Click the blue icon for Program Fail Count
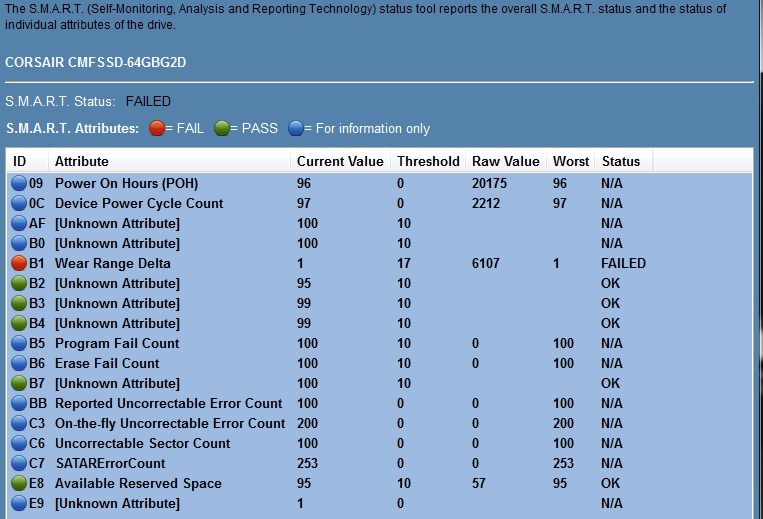This screenshot has height=519, width=763. [x=19, y=343]
